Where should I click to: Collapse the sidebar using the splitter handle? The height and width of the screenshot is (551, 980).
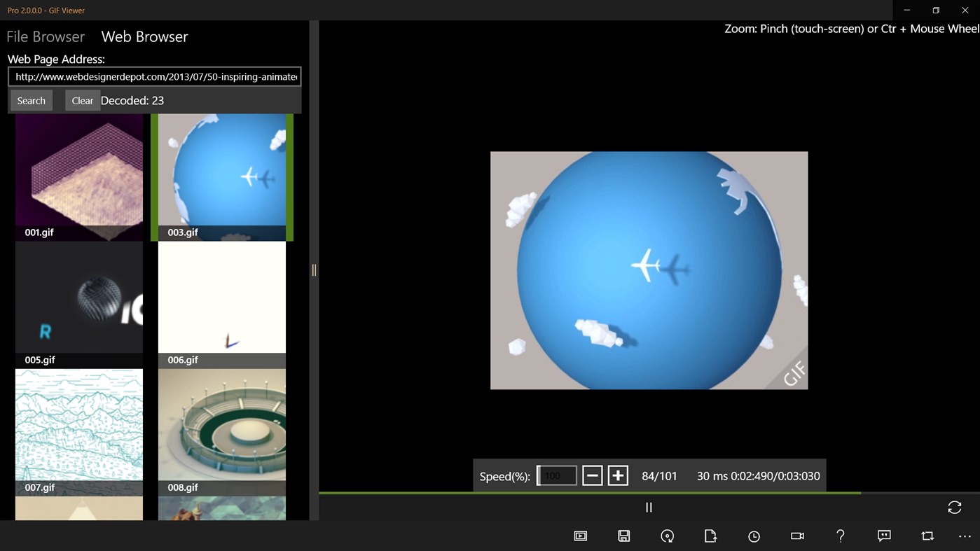pyautogui.click(x=314, y=270)
